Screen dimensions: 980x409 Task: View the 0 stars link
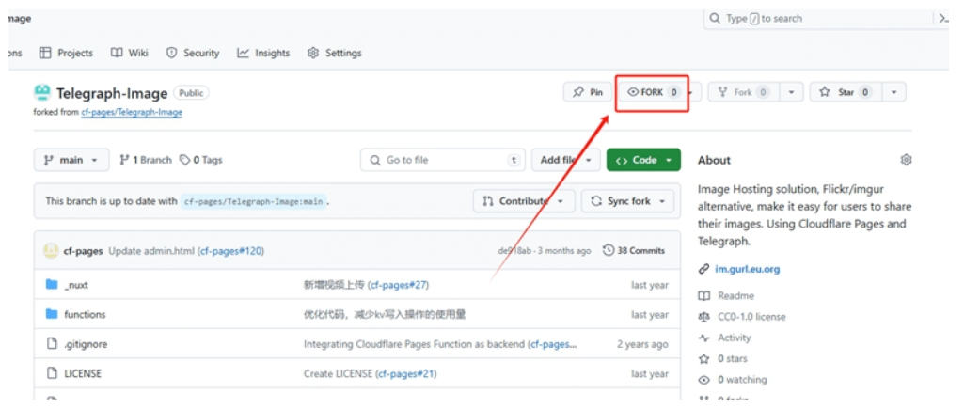click(733, 358)
